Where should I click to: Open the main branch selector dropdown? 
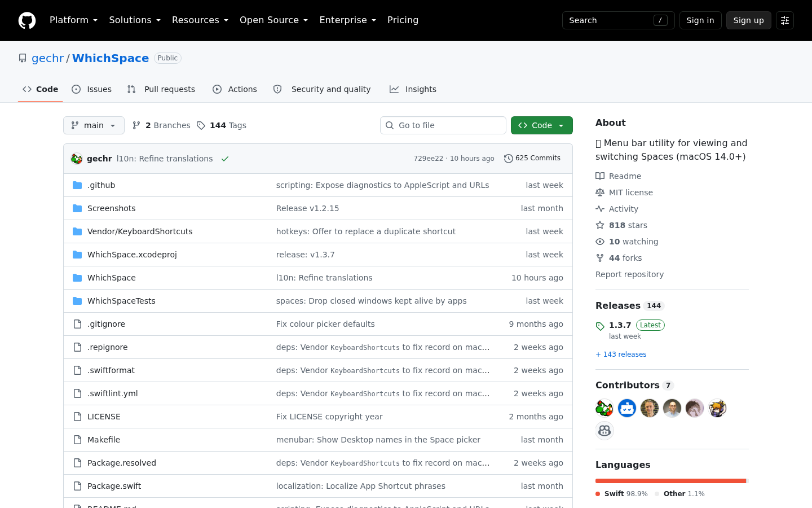[94, 125]
